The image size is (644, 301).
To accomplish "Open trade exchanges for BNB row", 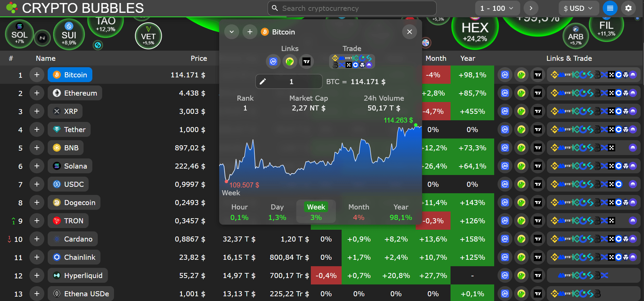I will click(x=594, y=148).
